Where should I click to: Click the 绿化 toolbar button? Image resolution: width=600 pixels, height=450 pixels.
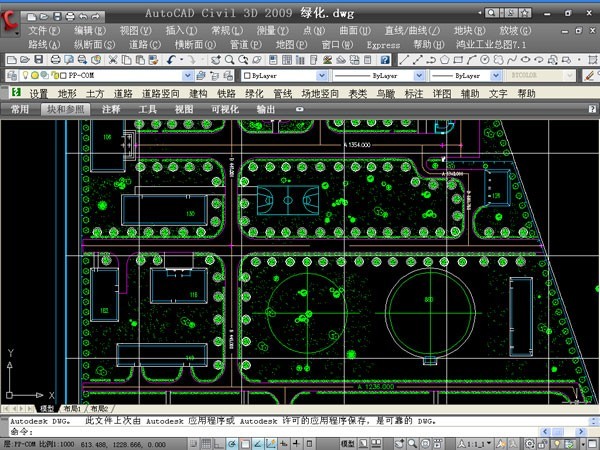[x=255, y=93]
